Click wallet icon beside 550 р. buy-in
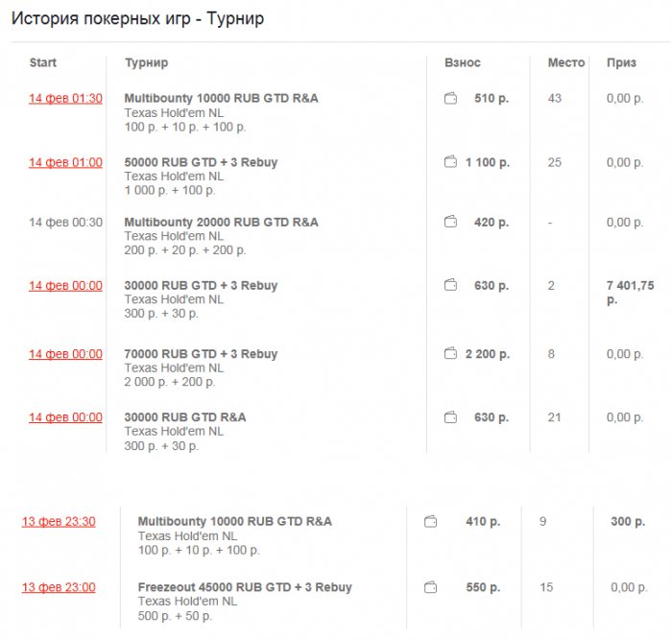The height and width of the screenshot is (640, 672). 430,587
